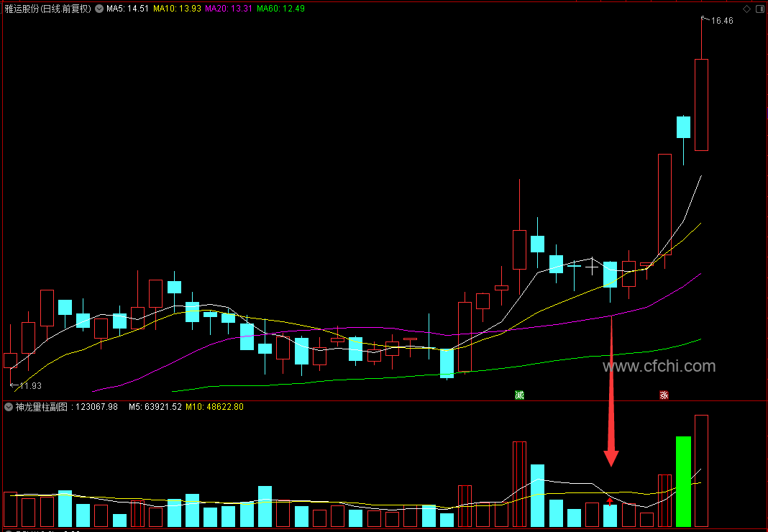The image size is (768, 532).
Task: Click the www.cfchi.com watermark link
Action: click(659, 366)
